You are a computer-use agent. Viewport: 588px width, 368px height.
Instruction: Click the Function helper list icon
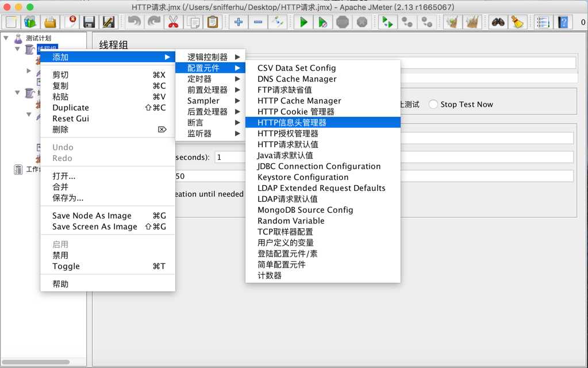coord(543,22)
